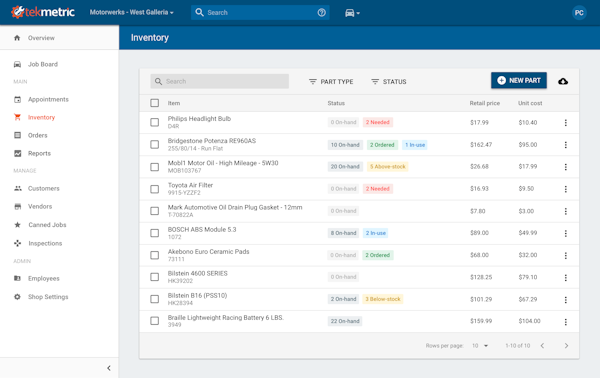
Task: Click the tekmetric logo
Action: tap(43, 12)
